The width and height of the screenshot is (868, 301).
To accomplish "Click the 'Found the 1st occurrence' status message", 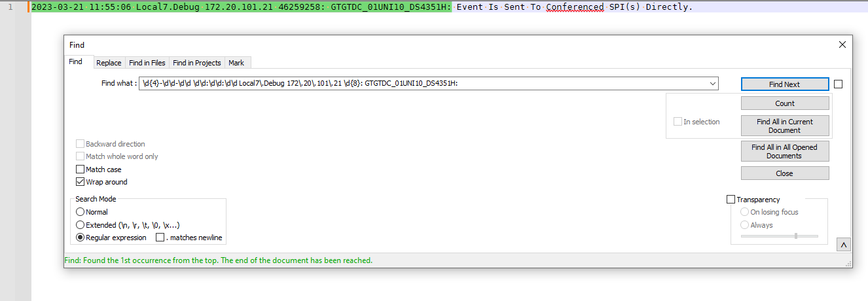I will 218,260.
